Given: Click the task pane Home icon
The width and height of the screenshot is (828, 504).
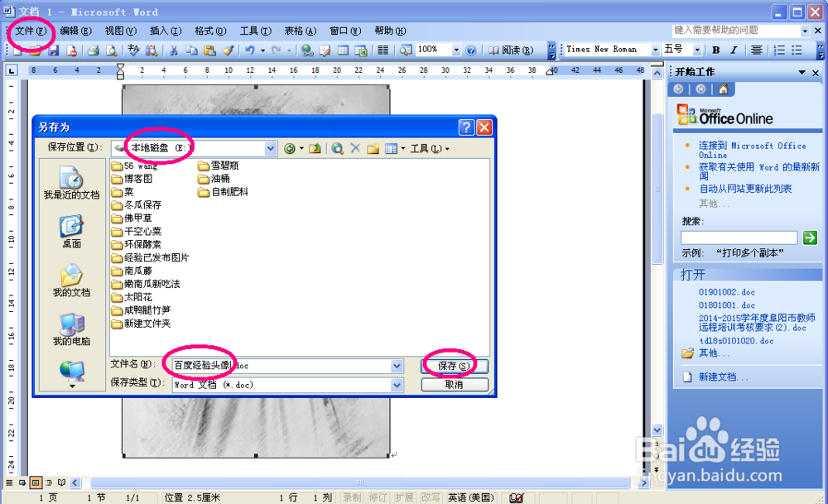Looking at the screenshot, I should click(x=723, y=89).
